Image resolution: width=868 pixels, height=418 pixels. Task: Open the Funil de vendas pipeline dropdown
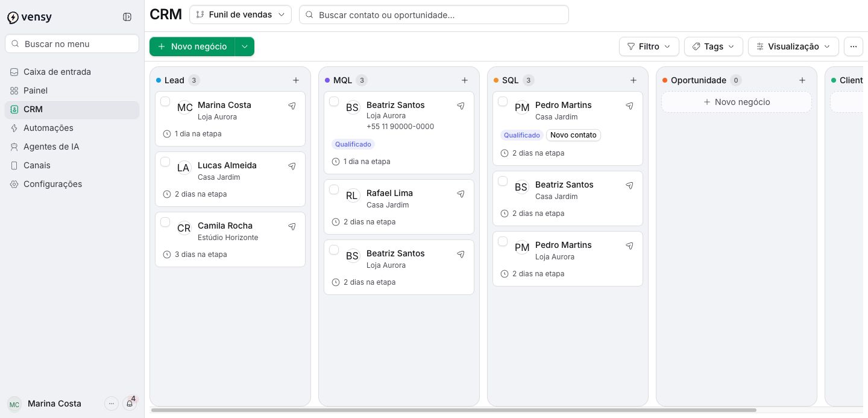(x=241, y=14)
